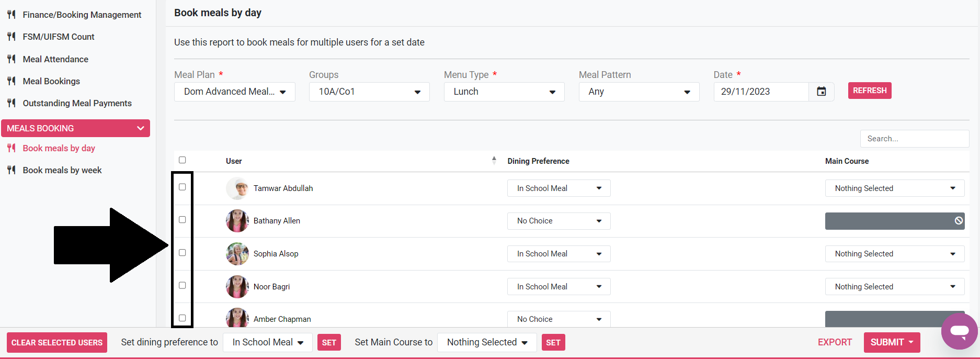Check the box next to Noor Bagri
Image resolution: width=980 pixels, height=359 pixels.
(183, 285)
